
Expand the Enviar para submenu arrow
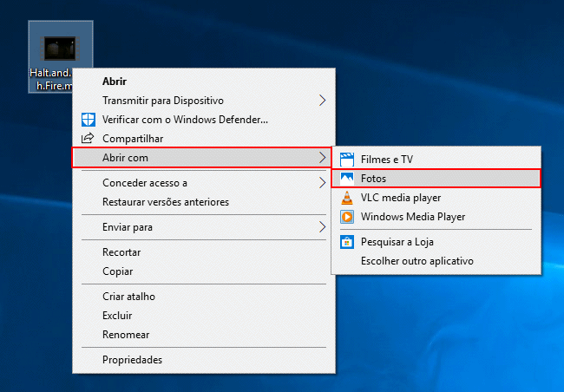[x=322, y=227]
